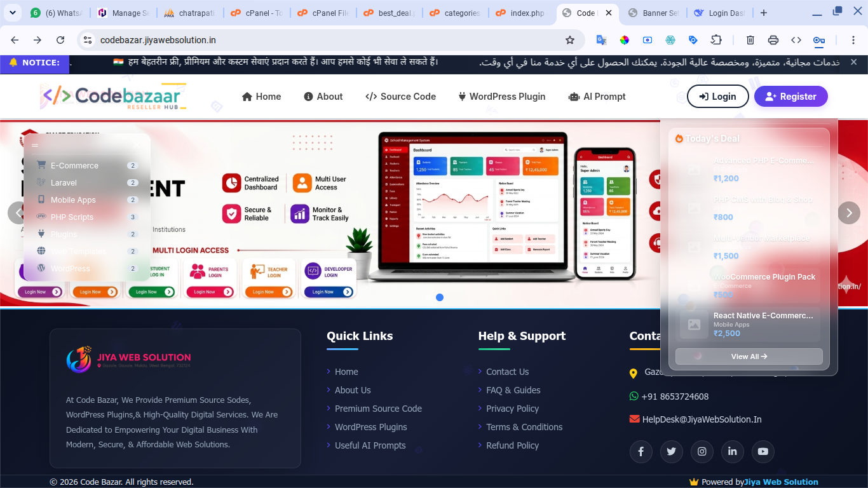Open the React Native E-Commerce deal
Image resolution: width=868 pixels, height=488 pixels.
(749, 324)
